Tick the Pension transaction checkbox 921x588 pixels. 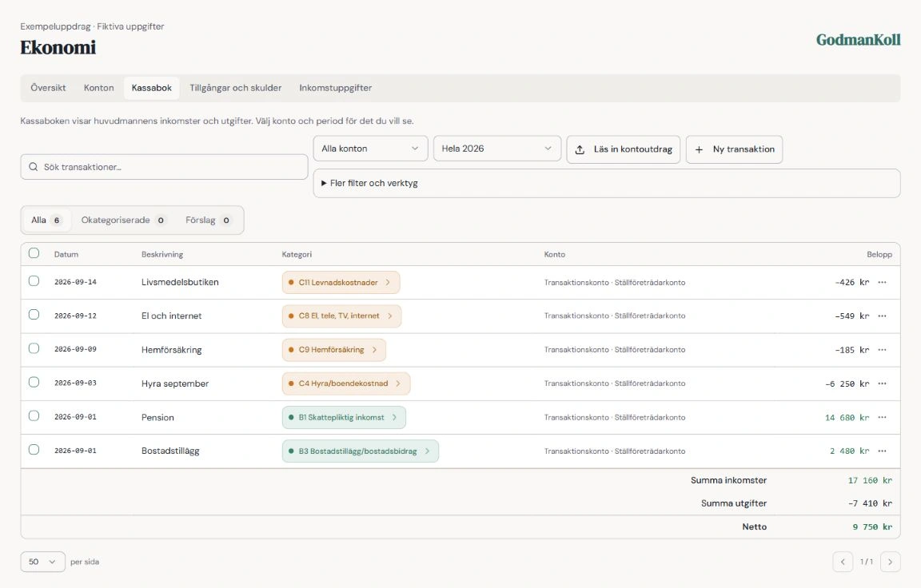(34, 416)
